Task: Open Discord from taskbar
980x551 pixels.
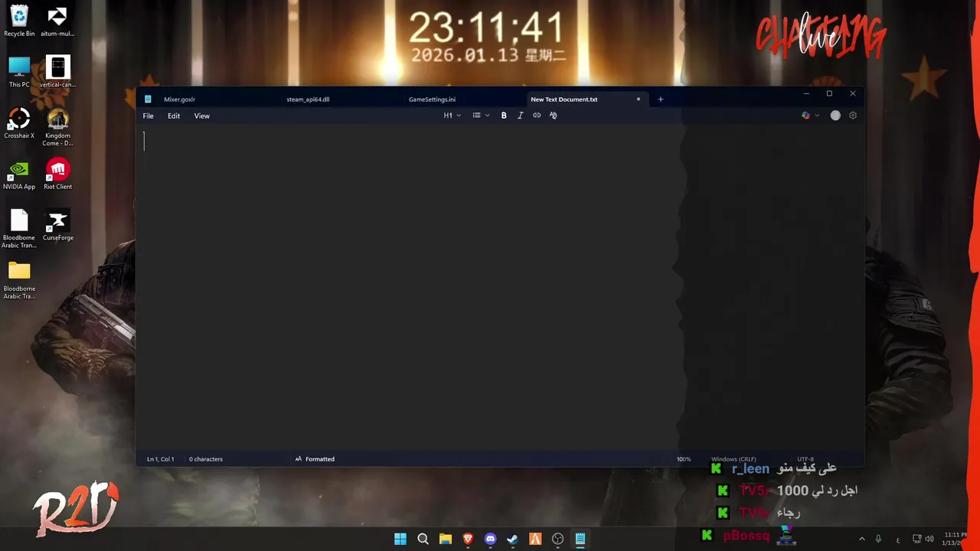Action: click(x=491, y=539)
